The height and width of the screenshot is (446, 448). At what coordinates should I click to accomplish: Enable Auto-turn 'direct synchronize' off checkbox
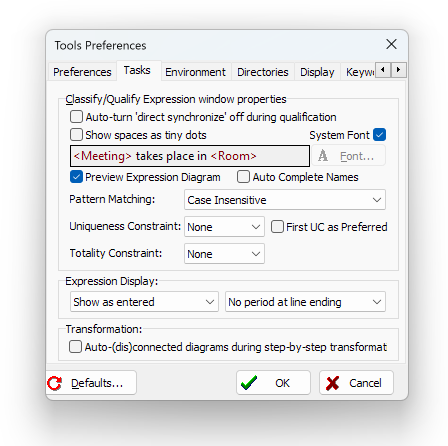click(x=76, y=117)
